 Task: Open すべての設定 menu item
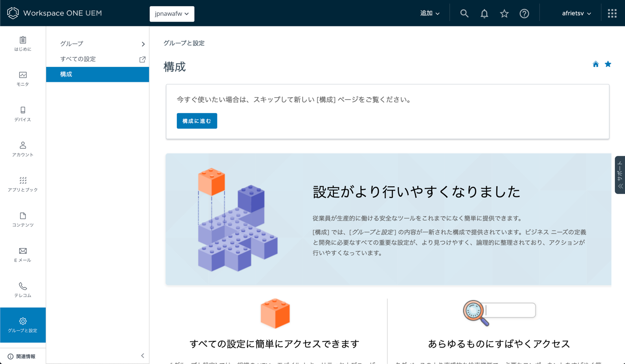(97, 59)
